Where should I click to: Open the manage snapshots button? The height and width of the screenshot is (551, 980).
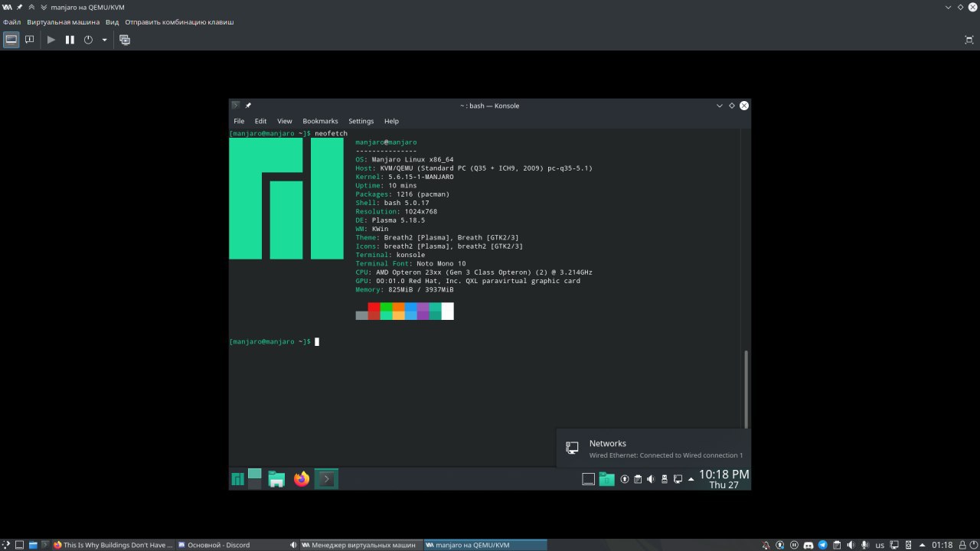[x=125, y=39]
